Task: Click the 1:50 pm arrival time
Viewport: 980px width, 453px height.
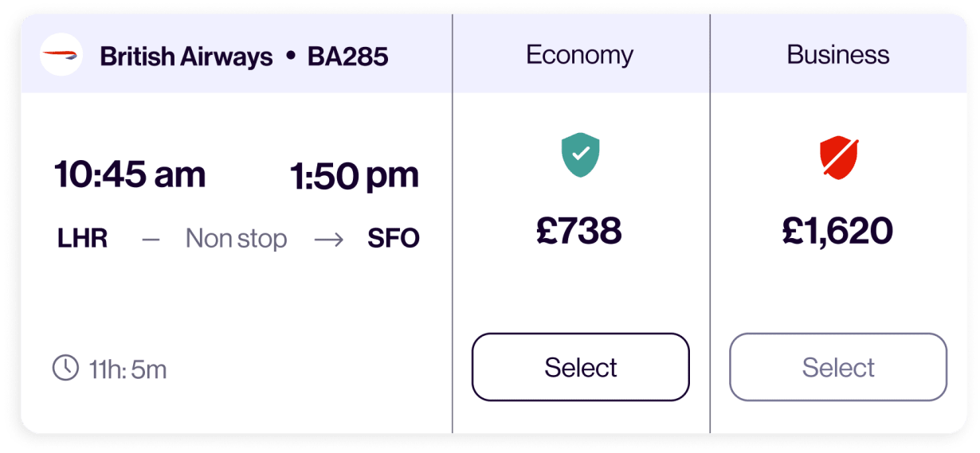Action: click(x=355, y=175)
